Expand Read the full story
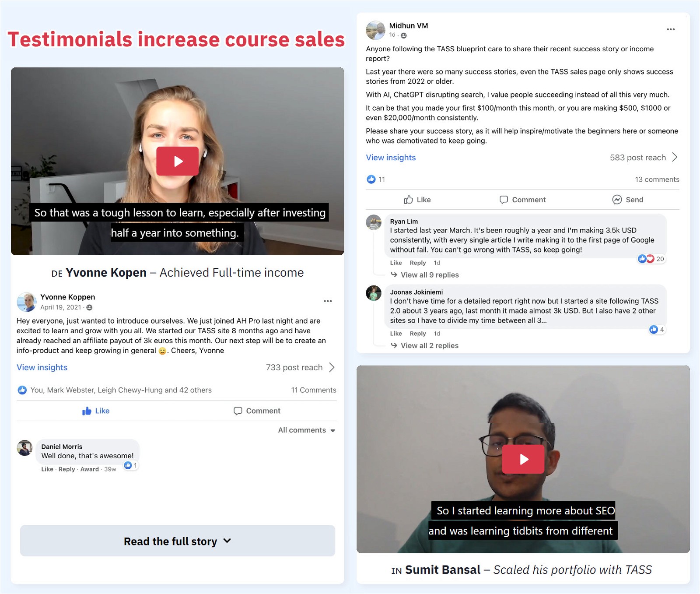Viewport: 700px width, 594px height. (x=177, y=541)
